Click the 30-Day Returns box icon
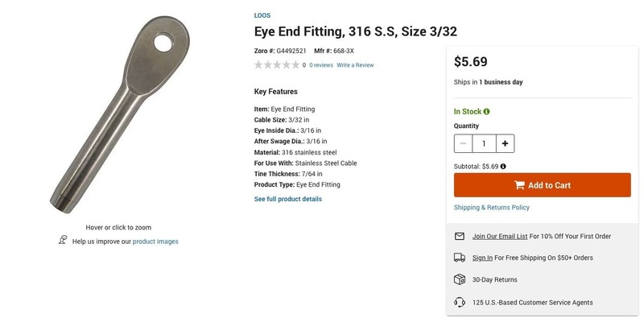The width and height of the screenshot is (644, 322). [460, 279]
